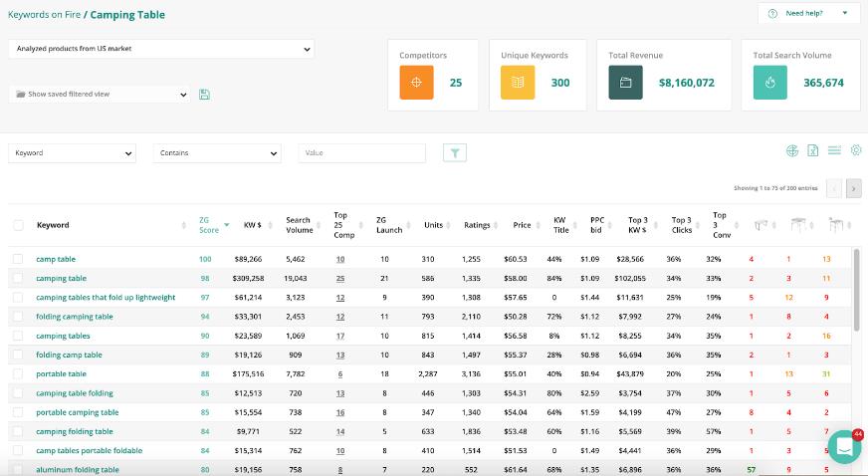Open the chat support bubble
Viewport: 868px width, 476px height.
pos(845,447)
